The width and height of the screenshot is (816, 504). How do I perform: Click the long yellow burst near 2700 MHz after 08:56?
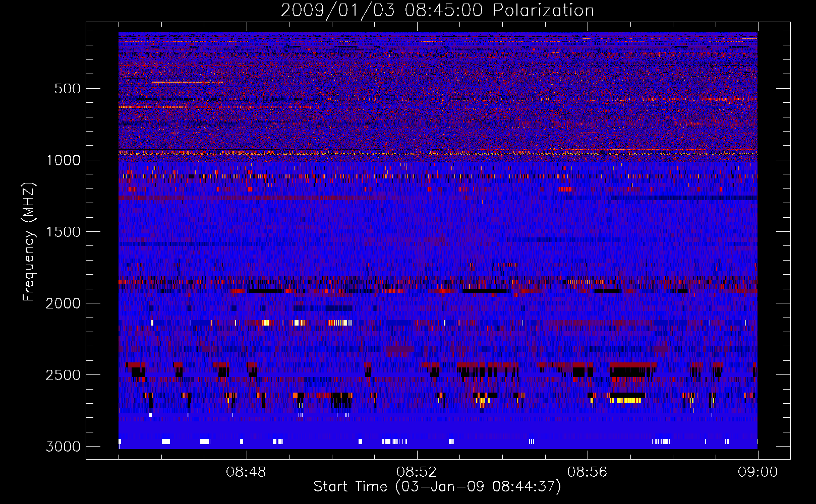[x=625, y=401]
